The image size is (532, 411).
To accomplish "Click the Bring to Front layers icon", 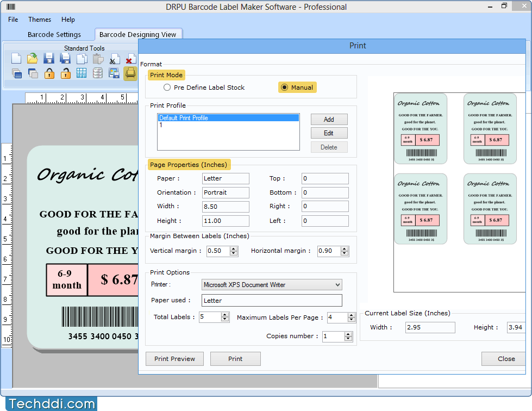I will click(17, 73).
